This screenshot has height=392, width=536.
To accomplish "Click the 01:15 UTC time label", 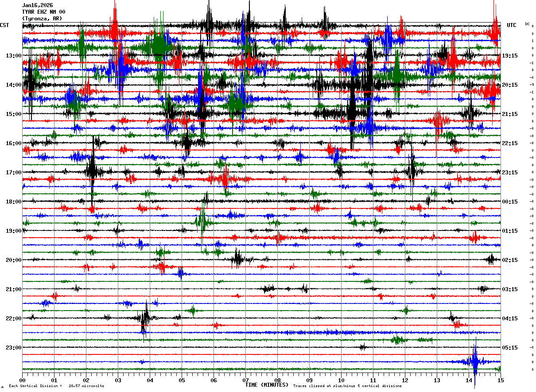I will (x=510, y=231).
